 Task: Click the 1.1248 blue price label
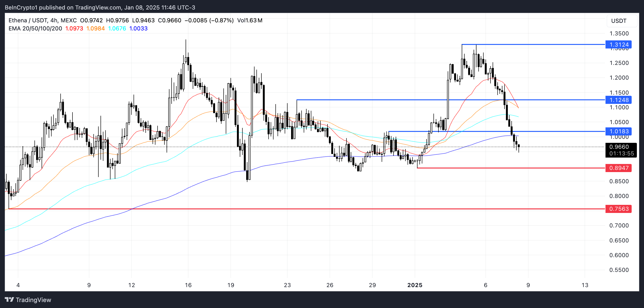click(x=618, y=100)
